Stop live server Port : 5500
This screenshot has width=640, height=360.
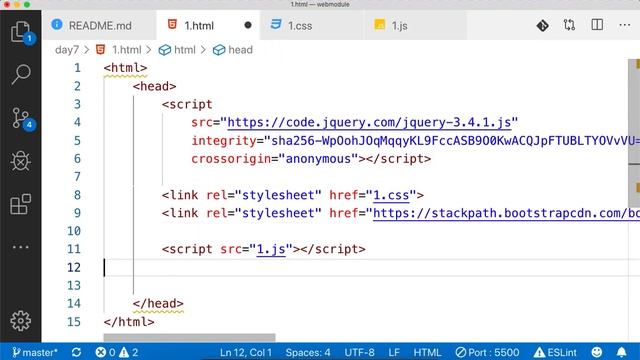[487, 352]
